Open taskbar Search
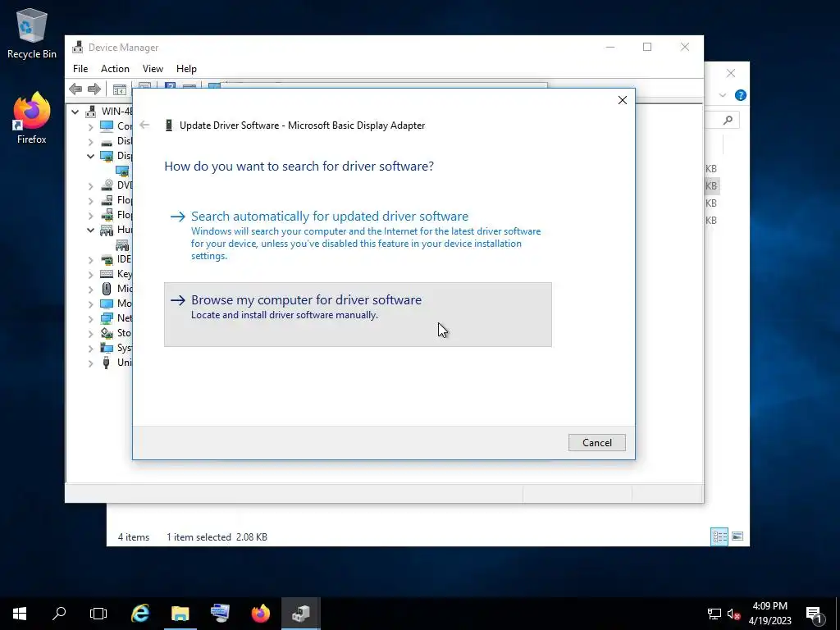This screenshot has height=630, width=840. 59,614
